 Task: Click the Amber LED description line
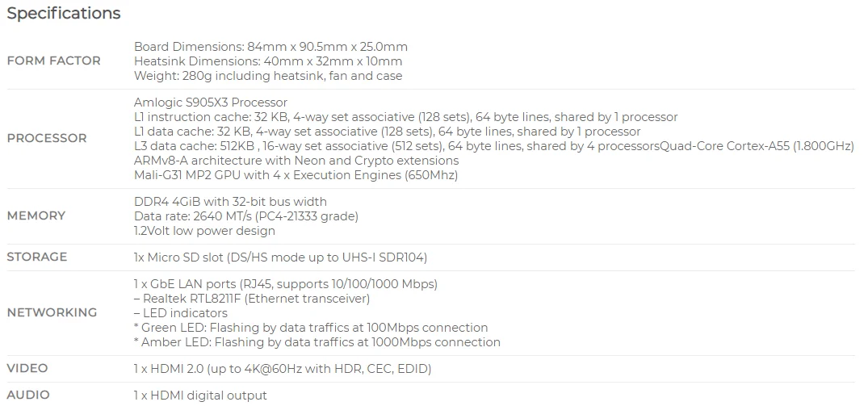(x=317, y=342)
